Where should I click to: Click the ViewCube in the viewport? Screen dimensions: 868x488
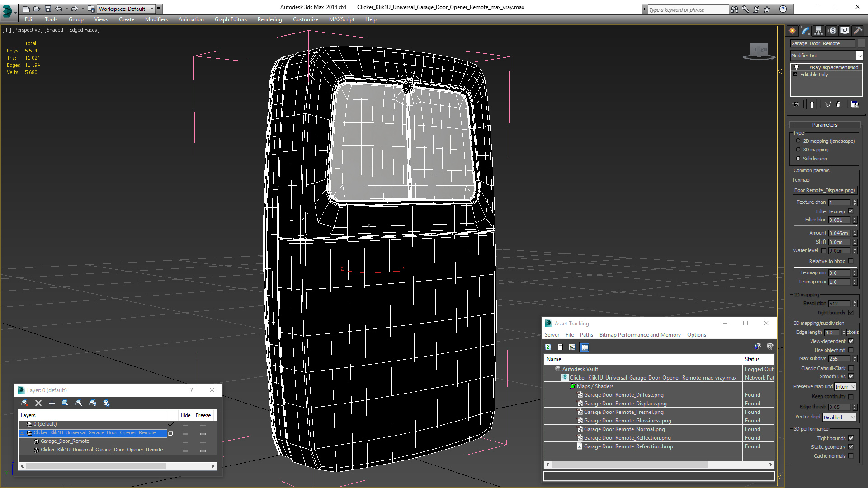759,51
